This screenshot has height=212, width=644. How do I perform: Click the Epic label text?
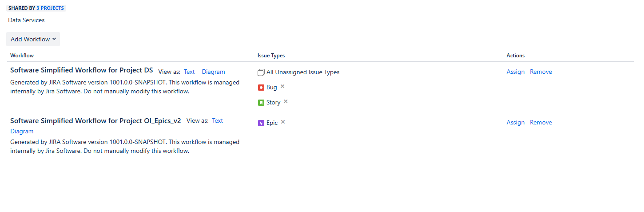click(x=272, y=123)
